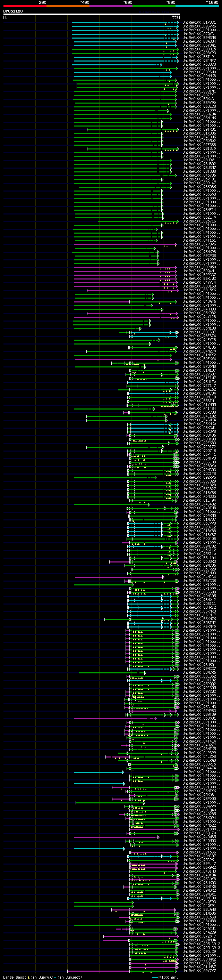Image resolution: width=222 pixels, height=980 pixels.
Task: Select label UniRef100_A4I484
Action: [x=199, y=408]
